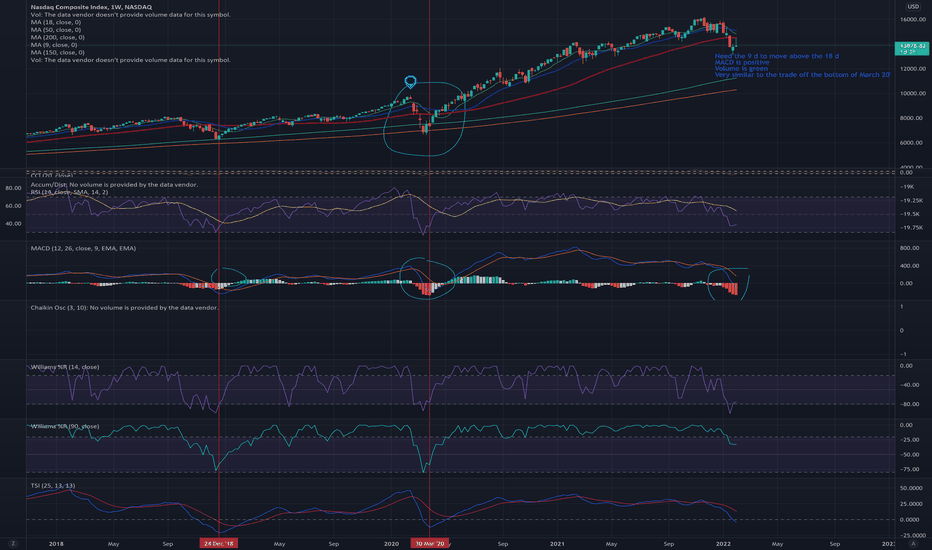Viewport: 932px width, 550px height.
Task: Click the 10000.00 price axis label
Action: pos(912,93)
